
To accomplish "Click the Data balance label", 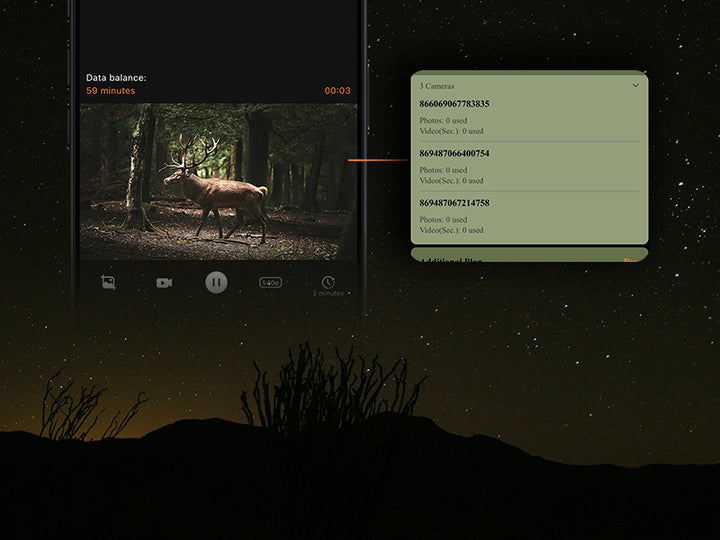I will (116, 77).
